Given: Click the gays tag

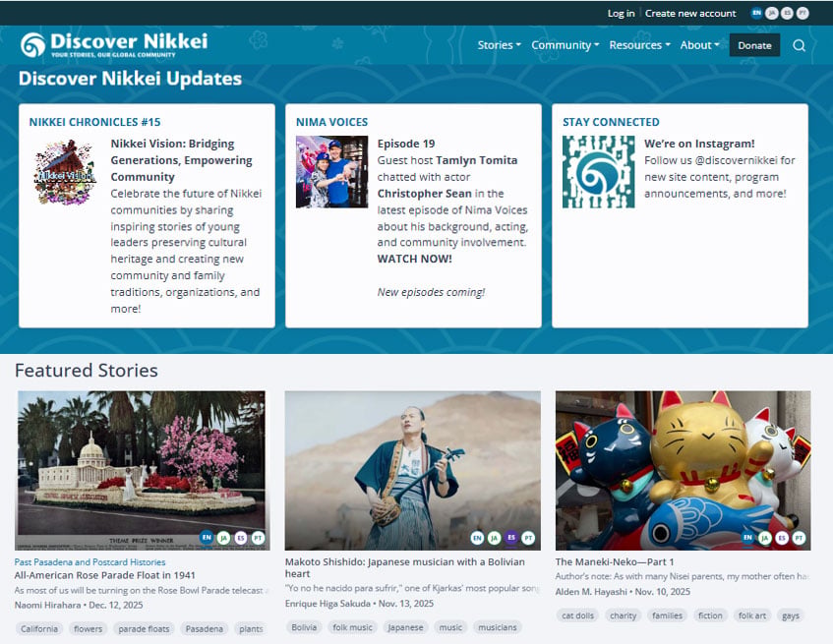Looking at the screenshot, I should 791,615.
